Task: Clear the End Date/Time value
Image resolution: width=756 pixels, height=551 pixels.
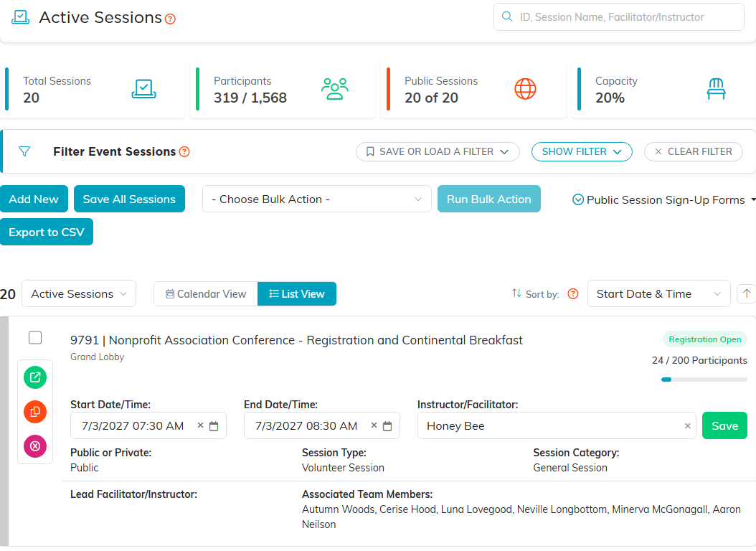Action: click(374, 425)
